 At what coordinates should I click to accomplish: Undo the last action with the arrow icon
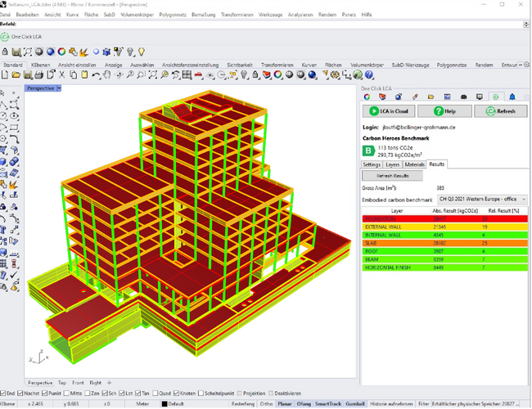pyautogui.click(x=96, y=75)
